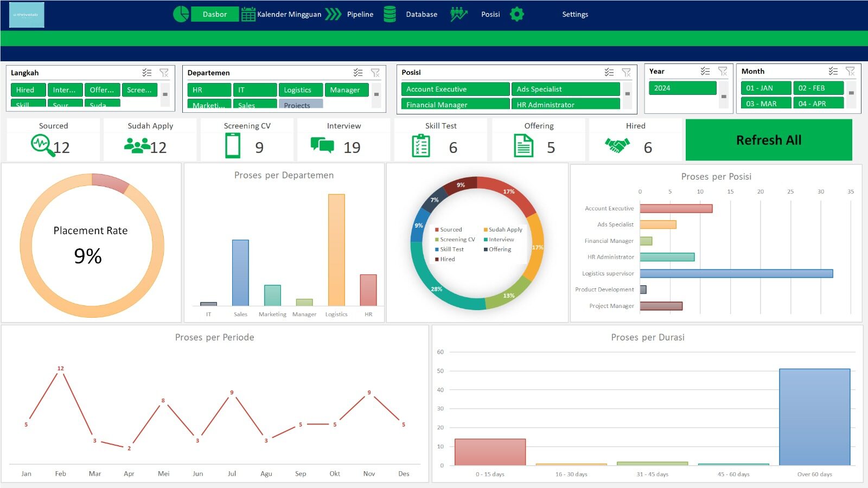Screen dimensions: 868x488
Task: Click the Posisi people chart icon
Action: coord(458,14)
